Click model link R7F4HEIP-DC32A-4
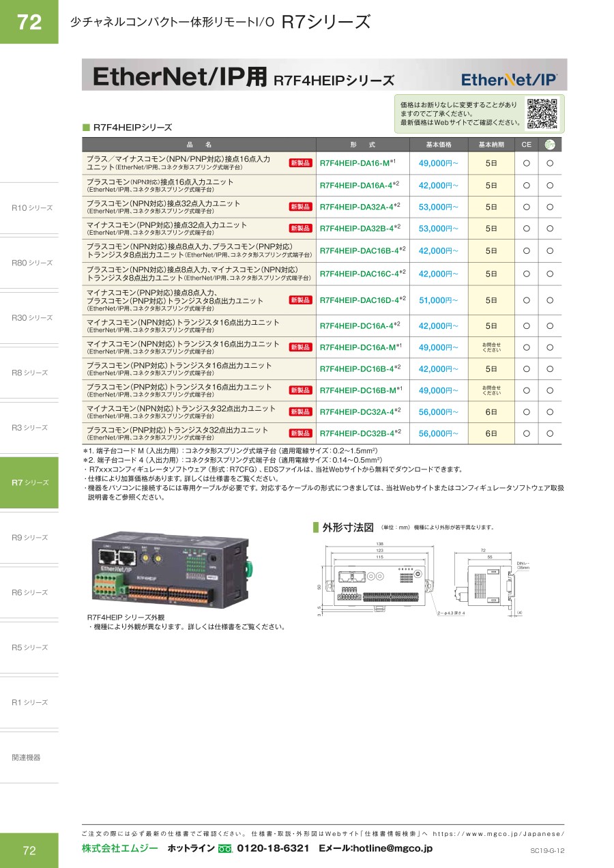Image resolution: width=614 pixels, height=868 pixels. point(360,412)
